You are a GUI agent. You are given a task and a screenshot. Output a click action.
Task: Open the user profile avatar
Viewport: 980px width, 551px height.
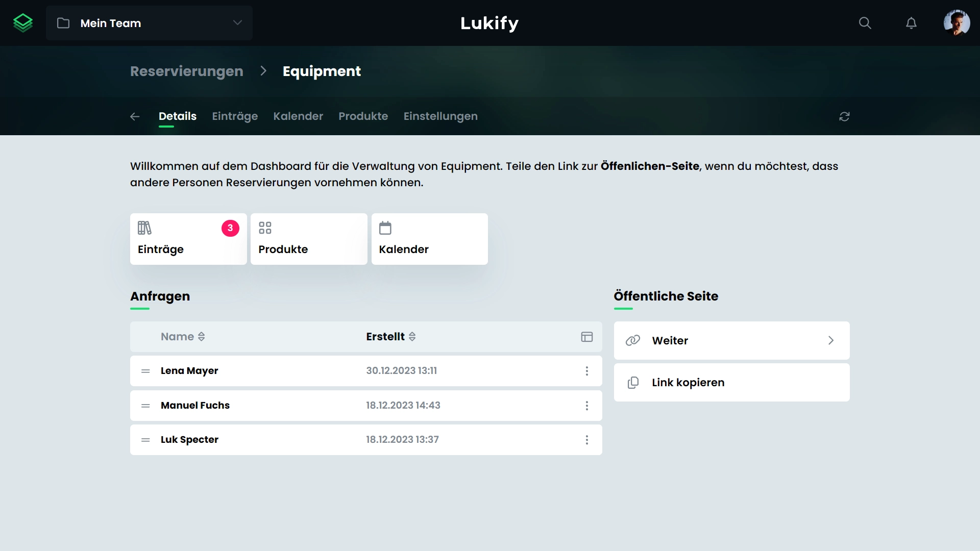click(x=957, y=23)
